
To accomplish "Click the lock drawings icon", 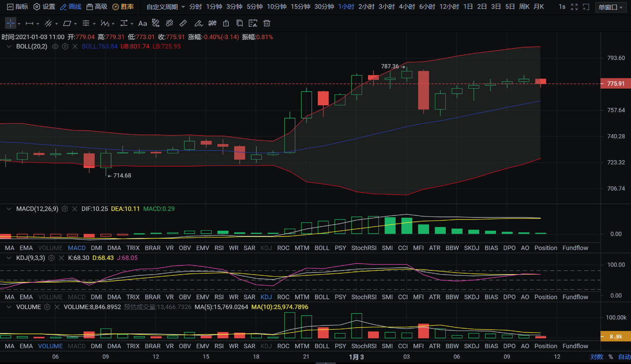I will pos(226,23).
